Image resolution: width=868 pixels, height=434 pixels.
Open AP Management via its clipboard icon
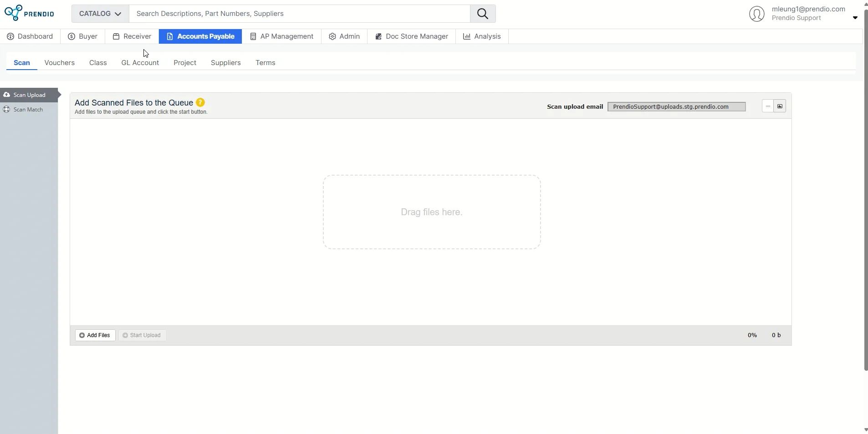[x=254, y=36]
